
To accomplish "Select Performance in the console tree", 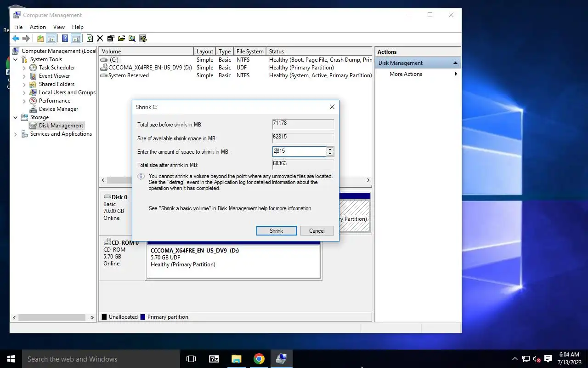I will (55, 101).
